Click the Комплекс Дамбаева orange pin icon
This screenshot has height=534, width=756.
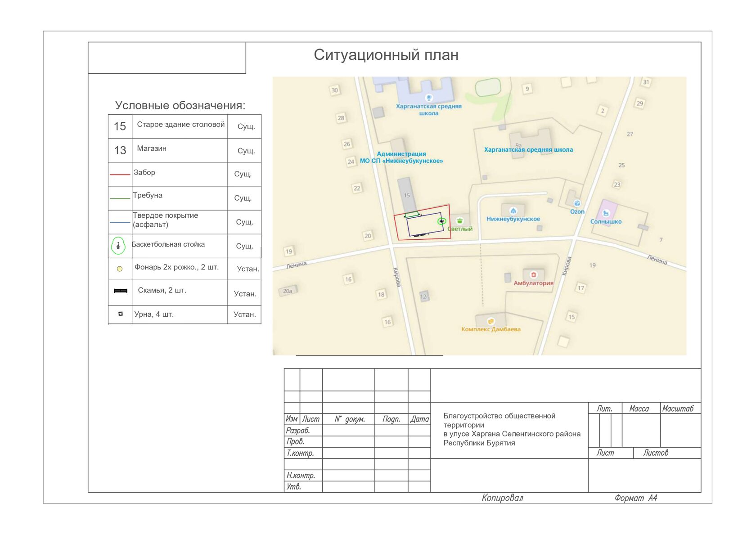pos(491,321)
